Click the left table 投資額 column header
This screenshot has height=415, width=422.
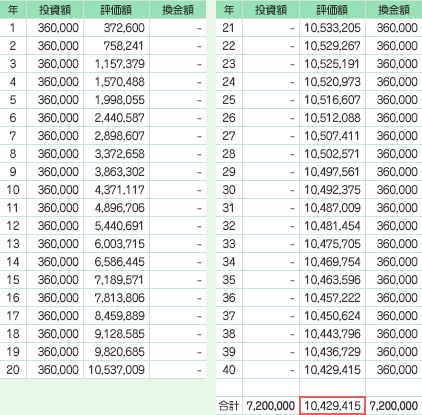pyautogui.click(x=55, y=9)
